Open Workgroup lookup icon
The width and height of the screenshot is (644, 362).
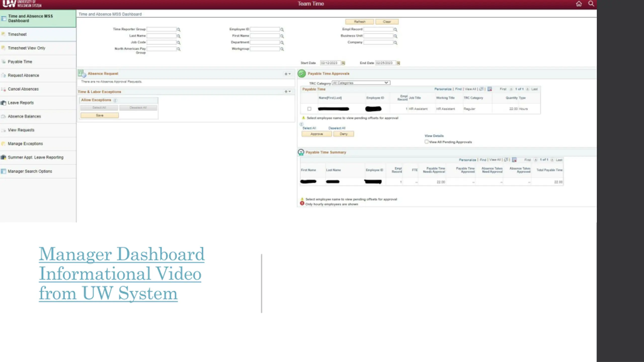pos(282,49)
